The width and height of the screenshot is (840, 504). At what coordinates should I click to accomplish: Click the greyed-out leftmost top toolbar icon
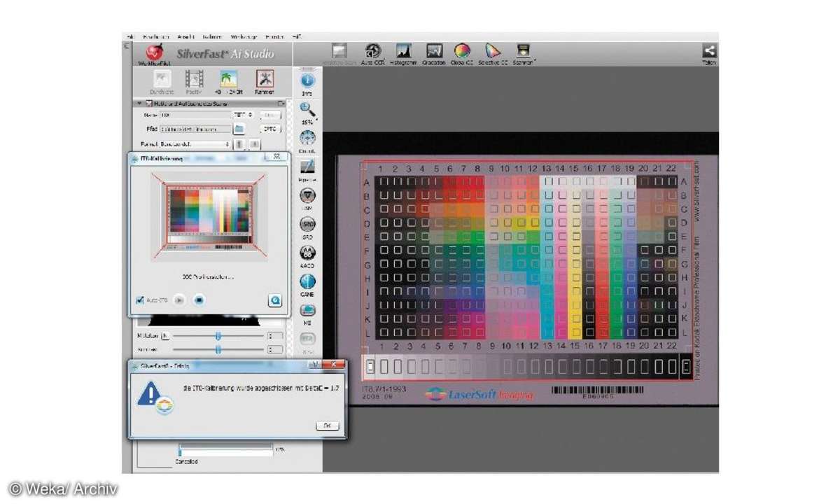coord(339,50)
